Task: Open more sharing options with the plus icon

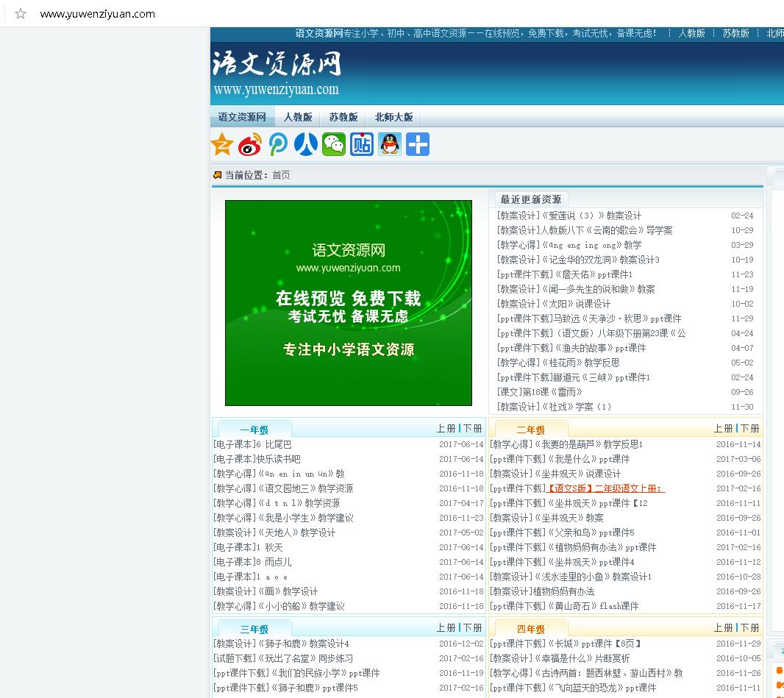Action: pyautogui.click(x=417, y=144)
